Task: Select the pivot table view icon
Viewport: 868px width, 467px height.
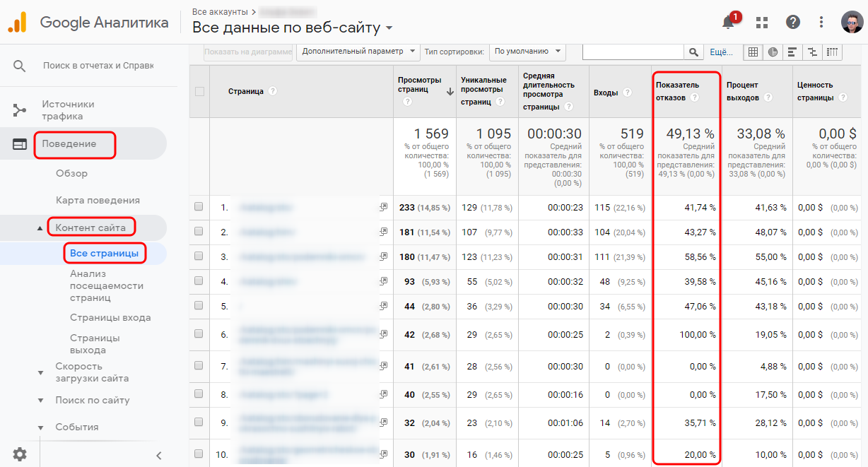Action: point(832,52)
